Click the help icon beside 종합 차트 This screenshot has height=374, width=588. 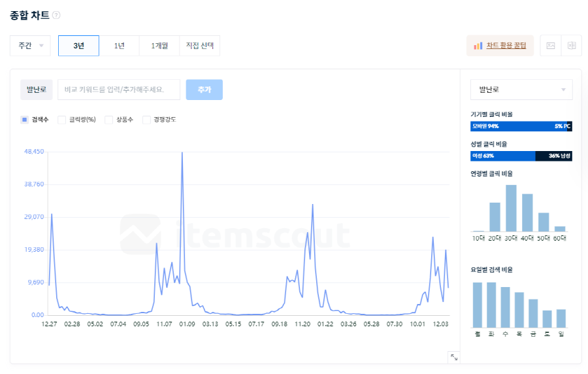pos(56,15)
